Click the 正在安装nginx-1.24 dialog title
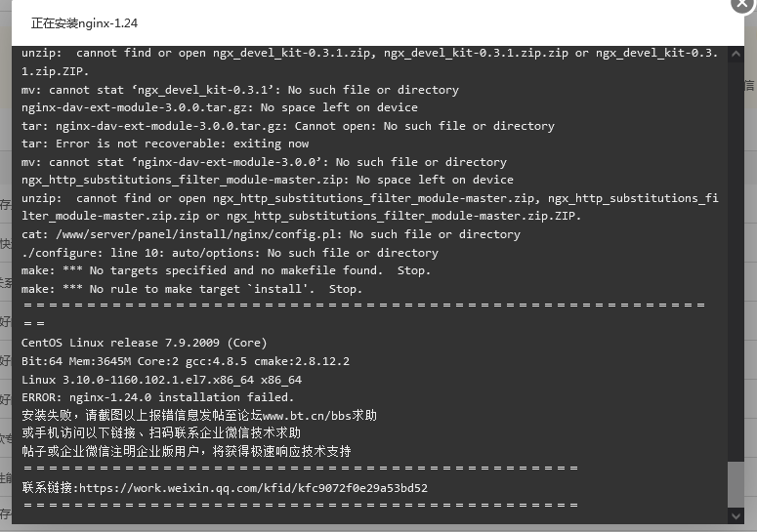This screenshot has width=757, height=532. pos(84,23)
